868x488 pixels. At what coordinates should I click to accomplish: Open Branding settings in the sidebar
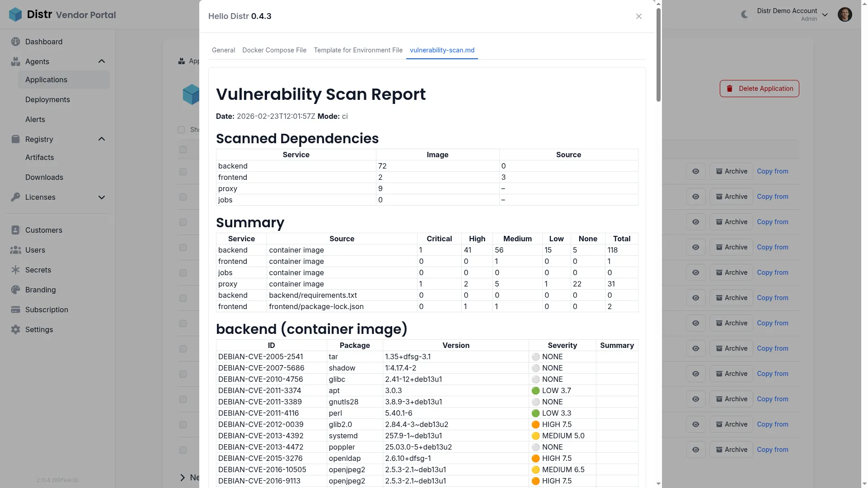[15, 290]
